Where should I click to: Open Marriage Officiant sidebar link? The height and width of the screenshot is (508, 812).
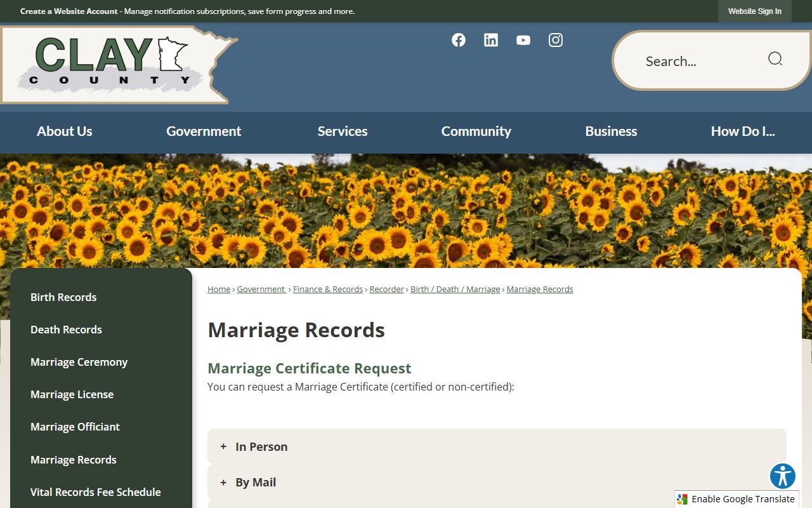coord(75,427)
